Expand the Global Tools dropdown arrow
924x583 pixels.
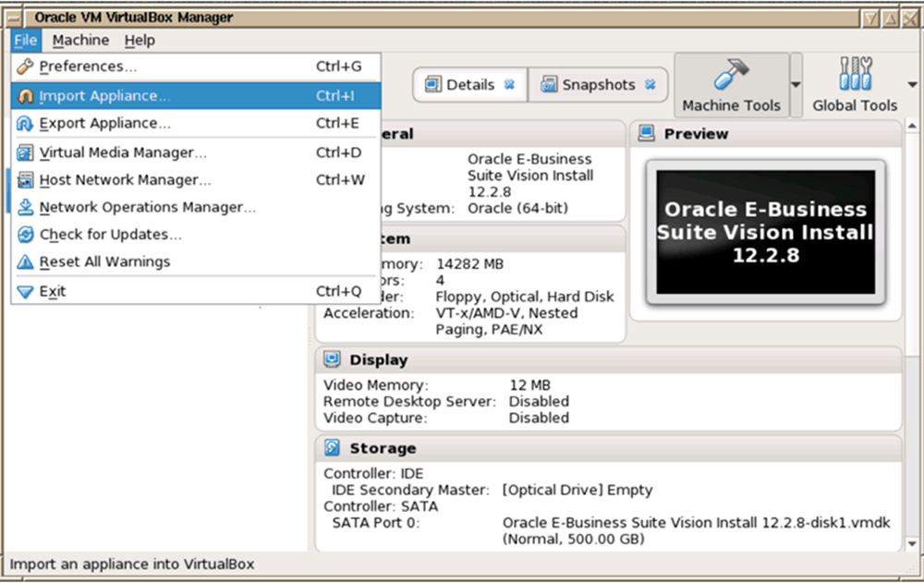tap(913, 86)
